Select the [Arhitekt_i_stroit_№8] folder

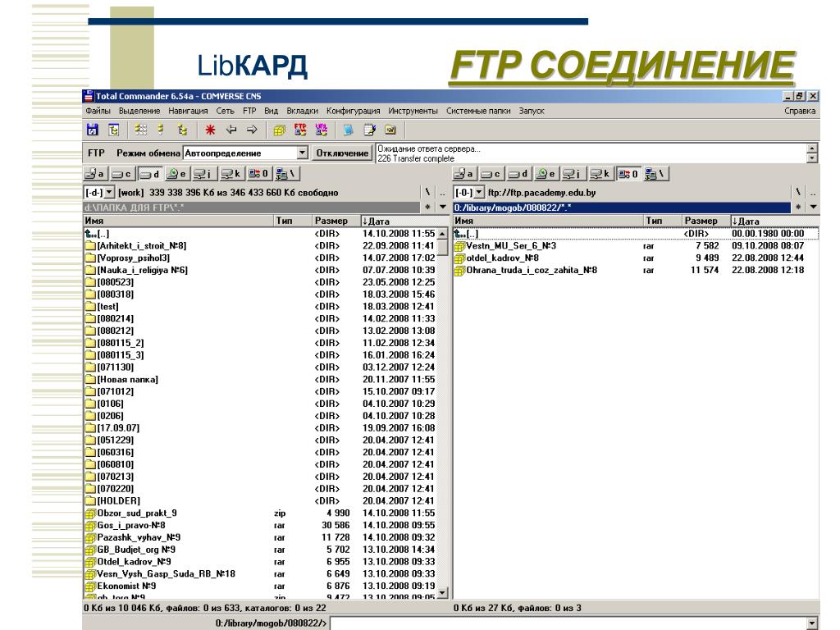pyautogui.click(x=260, y=246)
